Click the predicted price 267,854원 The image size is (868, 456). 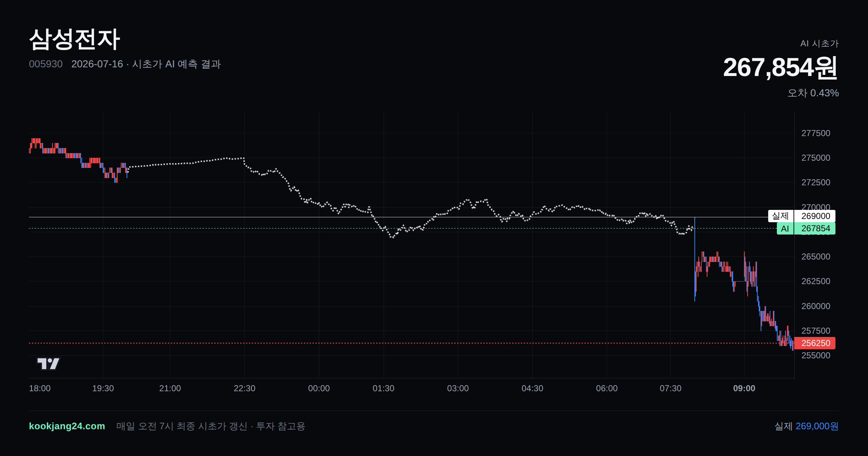[780, 68]
